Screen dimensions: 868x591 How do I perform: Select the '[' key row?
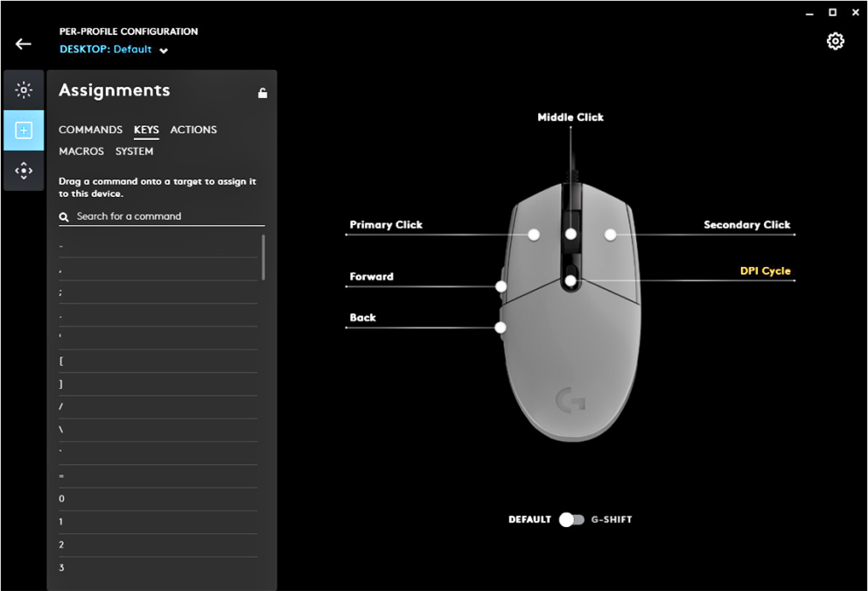158,361
